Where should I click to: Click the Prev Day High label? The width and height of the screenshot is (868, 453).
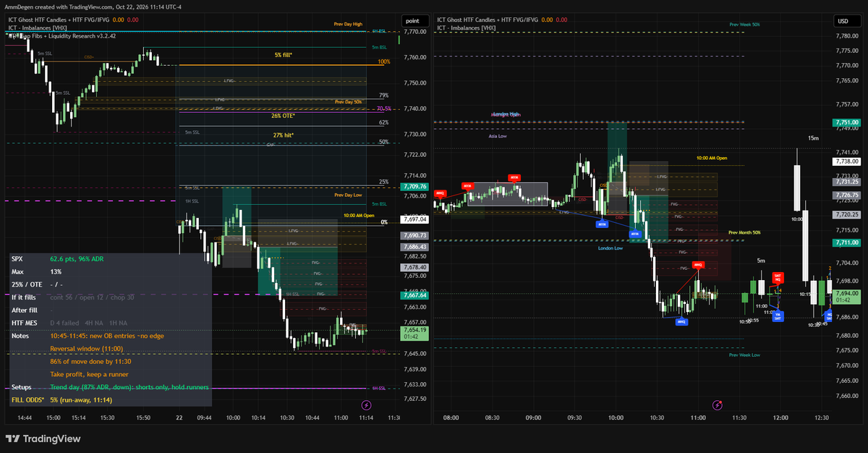coord(346,25)
